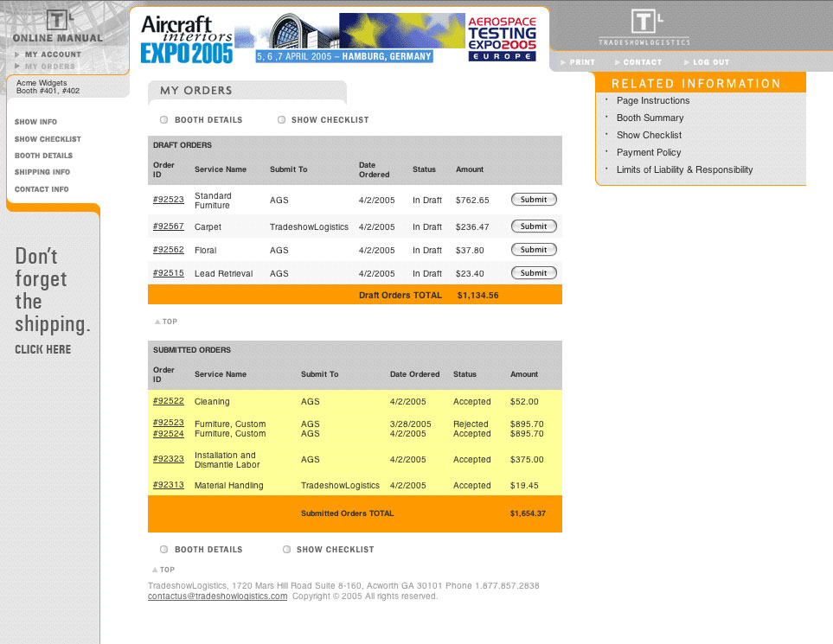Submit the Lead Retrieval draft order

pyautogui.click(x=534, y=273)
